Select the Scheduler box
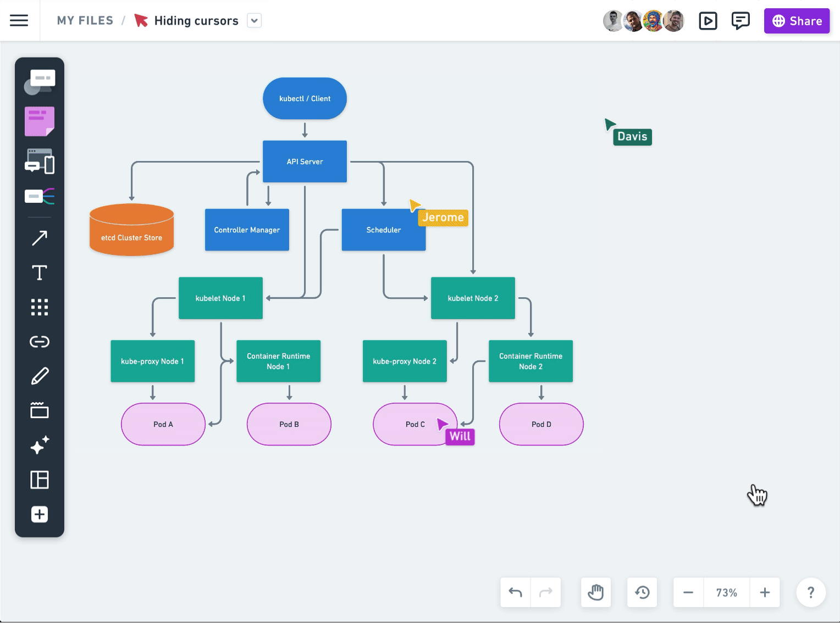 pos(384,230)
